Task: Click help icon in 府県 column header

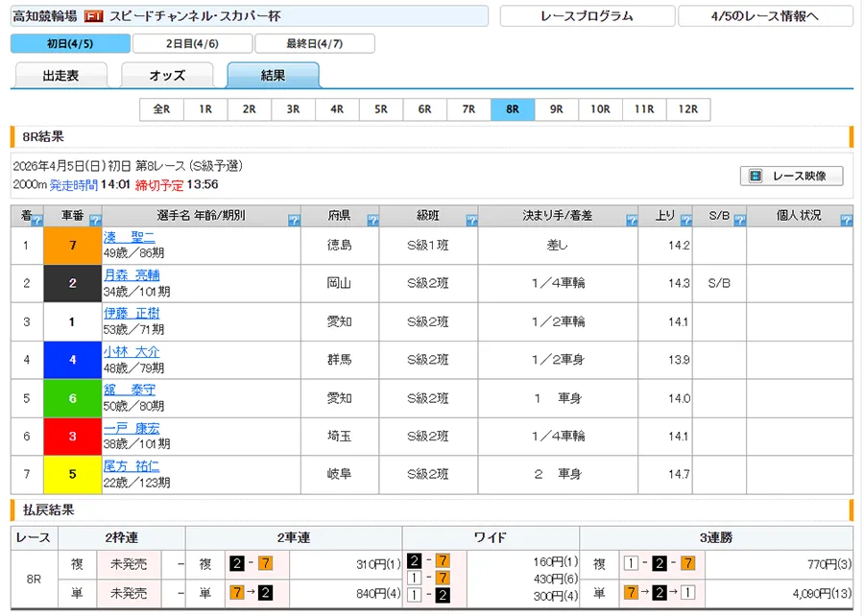Action: [x=372, y=221]
